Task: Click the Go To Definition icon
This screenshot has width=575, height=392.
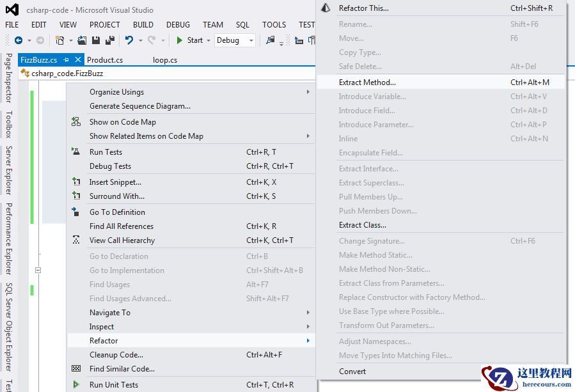Action: coord(75,212)
